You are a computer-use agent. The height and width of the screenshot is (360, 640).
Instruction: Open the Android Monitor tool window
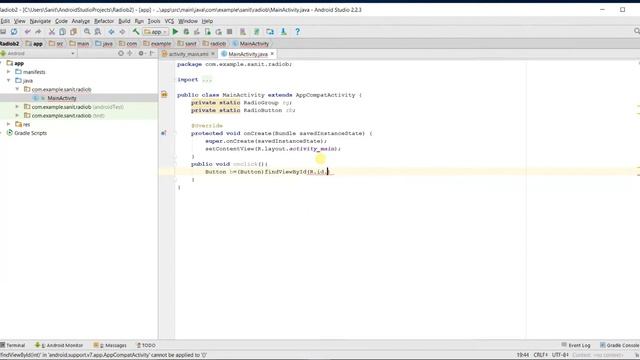point(59,345)
